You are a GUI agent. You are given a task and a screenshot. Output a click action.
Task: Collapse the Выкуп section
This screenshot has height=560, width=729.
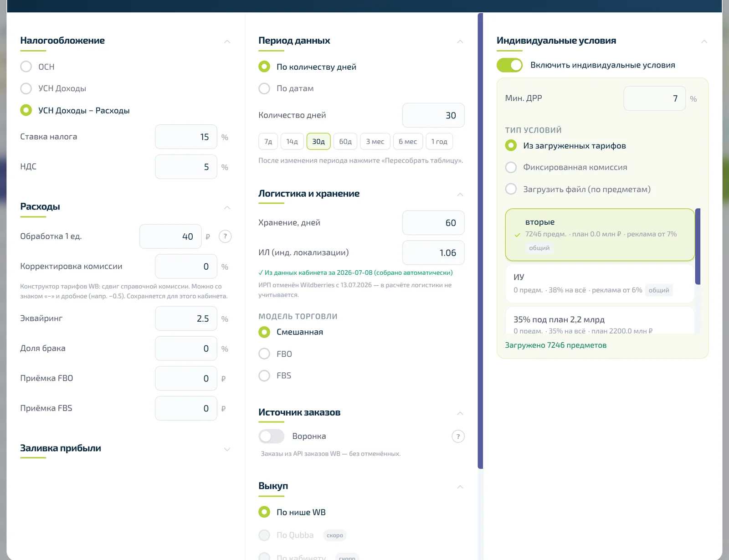pos(460,487)
